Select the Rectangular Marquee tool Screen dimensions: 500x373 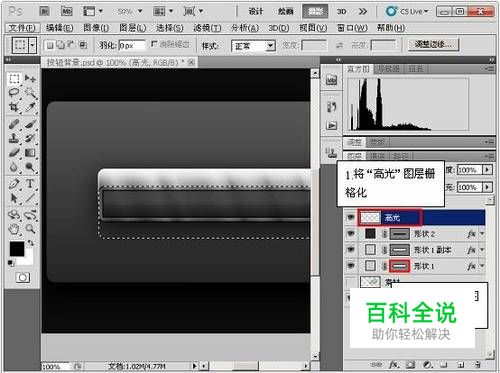tap(14, 79)
